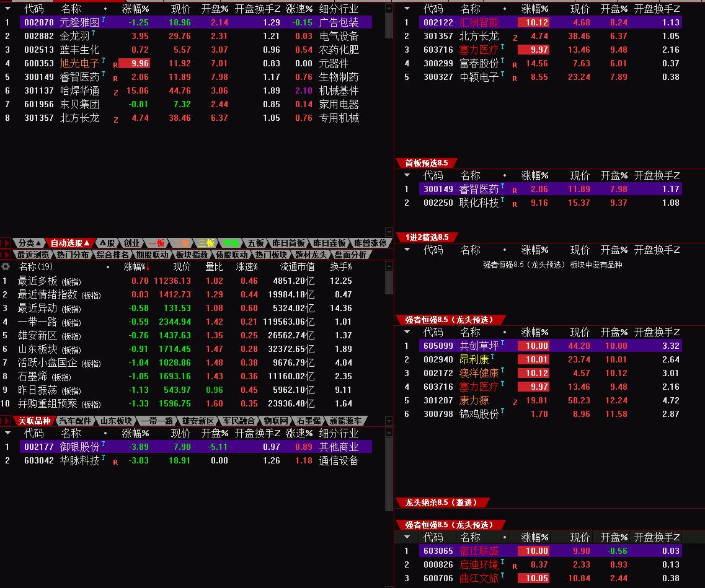The height and width of the screenshot is (588, 705).
Task: Sort index list by 量比 column header
Action: pos(214,267)
